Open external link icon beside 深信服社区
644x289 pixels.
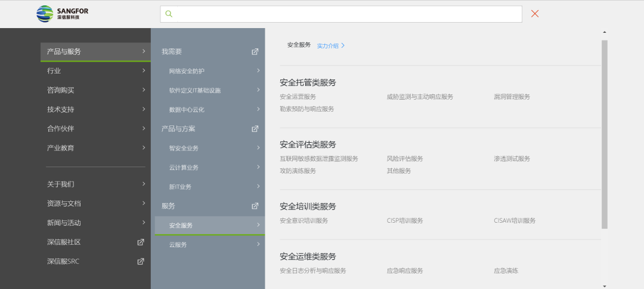click(141, 242)
